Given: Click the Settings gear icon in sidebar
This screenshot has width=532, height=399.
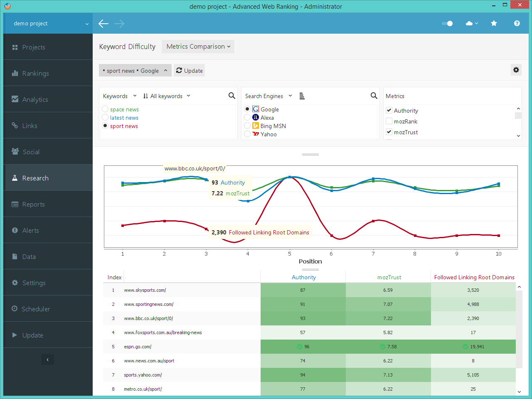Looking at the screenshot, I should click(15, 283).
